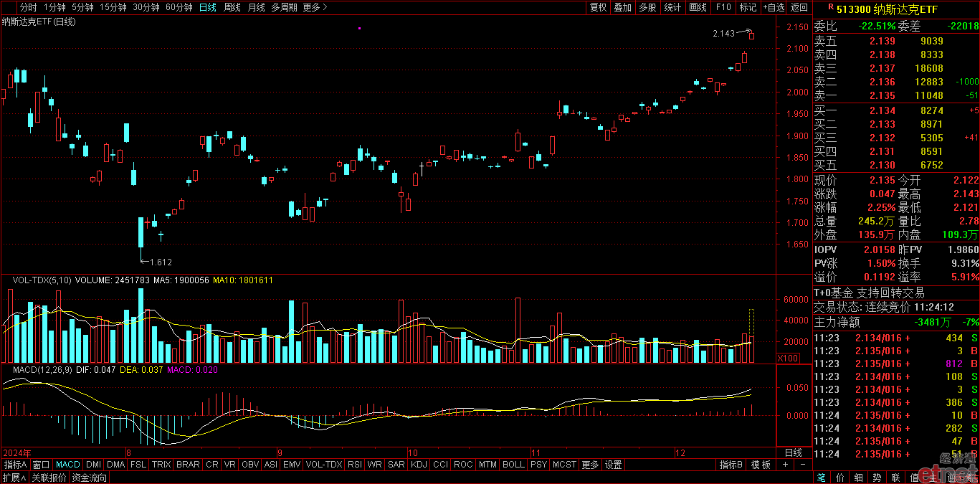Select the MTM indicator
The height and width of the screenshot is (484, 980).
coord(487,465)
